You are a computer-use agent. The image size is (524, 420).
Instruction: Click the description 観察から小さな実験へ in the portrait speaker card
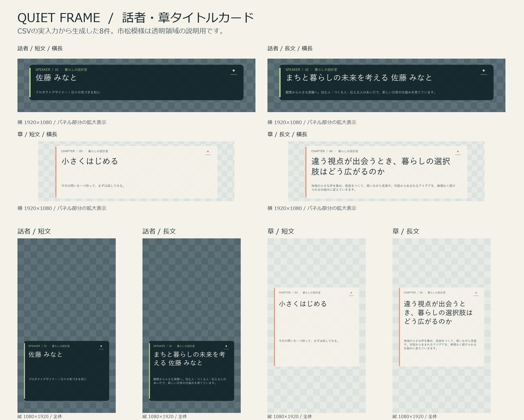point(190,381)
